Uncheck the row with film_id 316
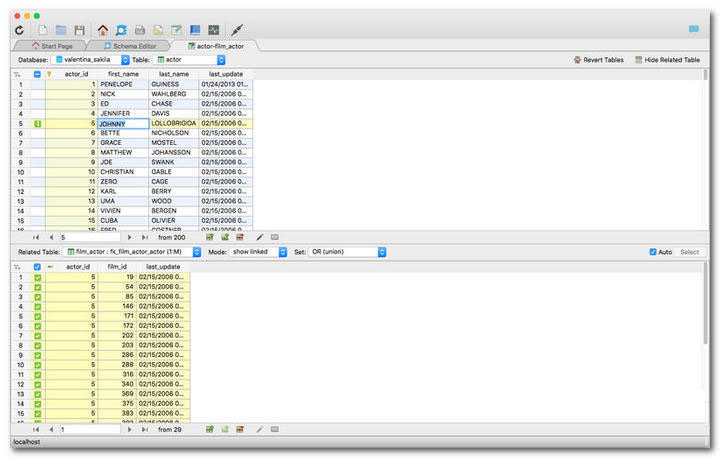The width and height of the screenshot is (721, 459). [x=38, y=374]
